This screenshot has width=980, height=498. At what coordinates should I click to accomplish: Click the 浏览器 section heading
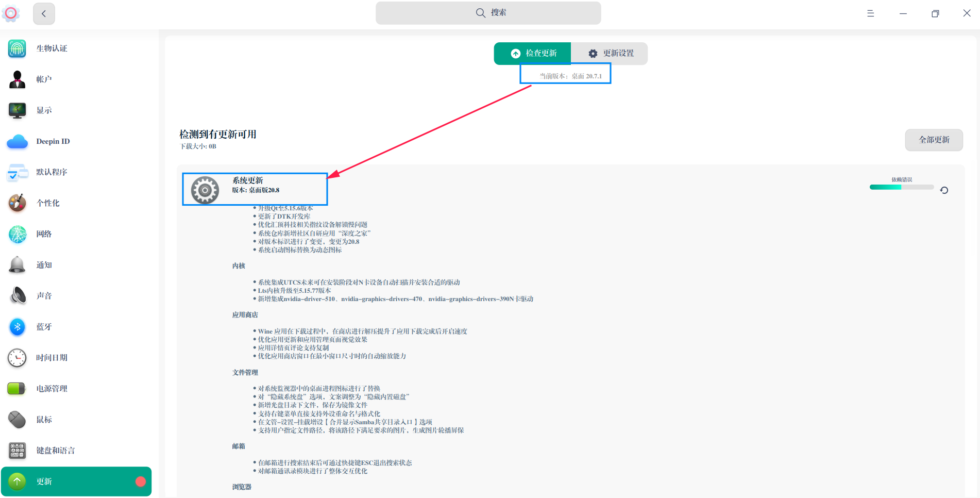[x=242, y=487]
